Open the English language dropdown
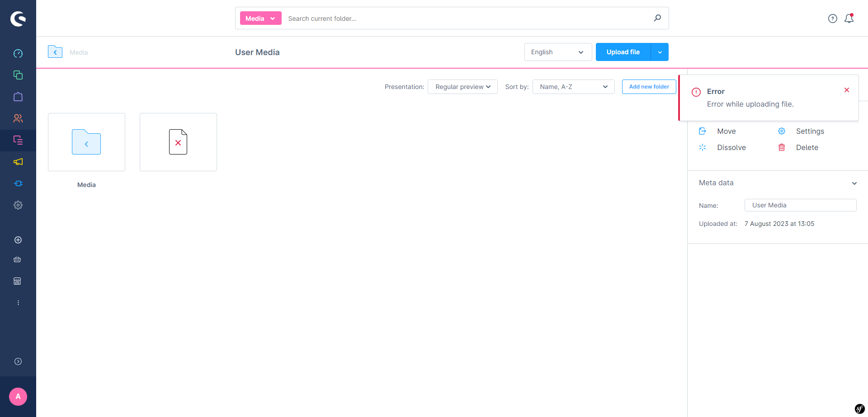Screen dimensions: 868x417 tap(558, 52)
